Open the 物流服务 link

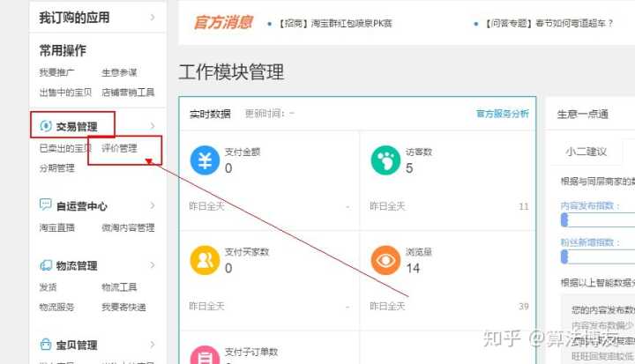pyautogui.click(x=56, y=307)
